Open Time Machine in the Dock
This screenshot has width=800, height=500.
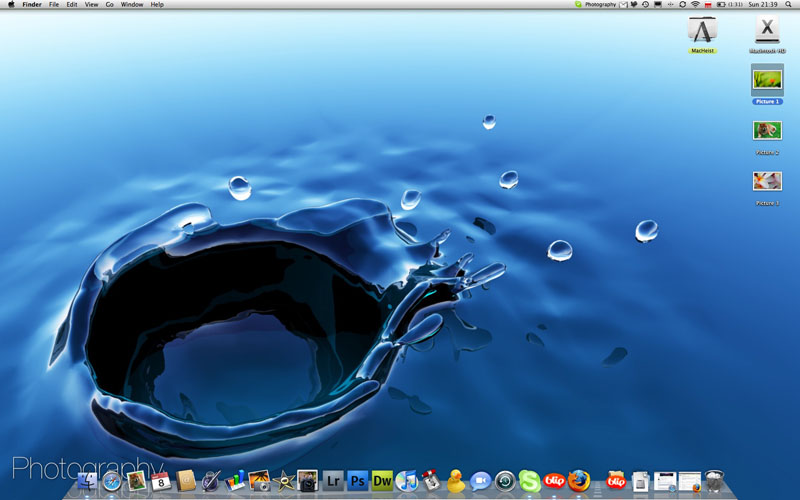(x=505, y=481)
